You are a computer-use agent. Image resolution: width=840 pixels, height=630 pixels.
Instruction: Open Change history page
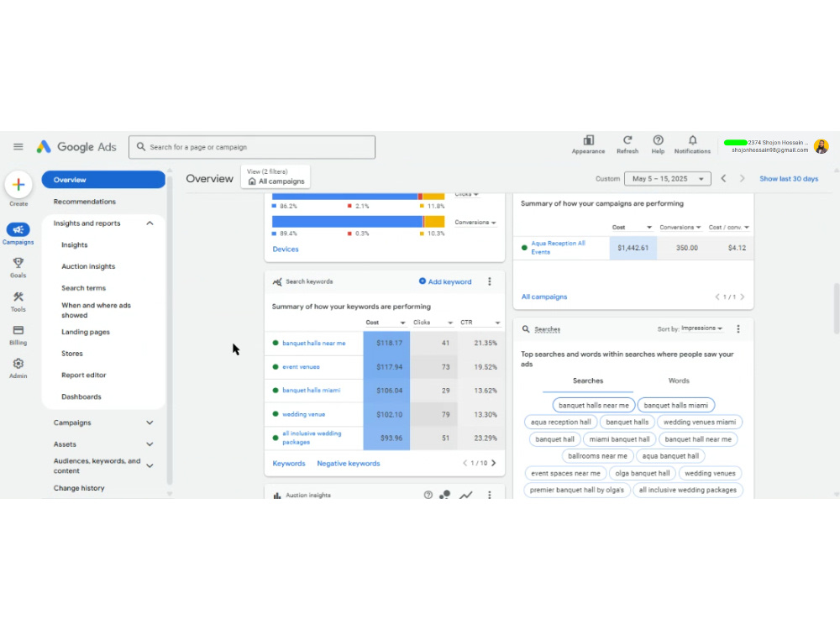pos(79,488)
